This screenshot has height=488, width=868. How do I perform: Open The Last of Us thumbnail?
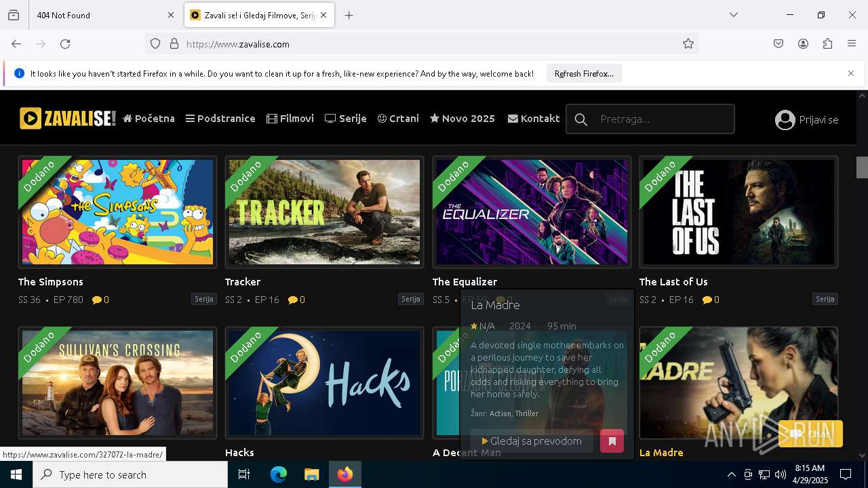point(738,212)
